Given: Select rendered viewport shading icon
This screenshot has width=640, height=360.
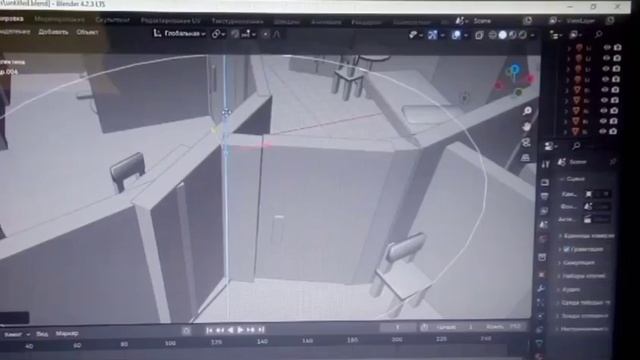Looking at the screenshot, I should click(523, 35).
